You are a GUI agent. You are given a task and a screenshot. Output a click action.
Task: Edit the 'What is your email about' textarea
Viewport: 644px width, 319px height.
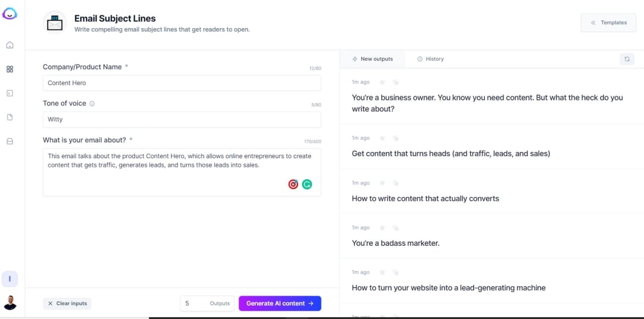[182, 172]
